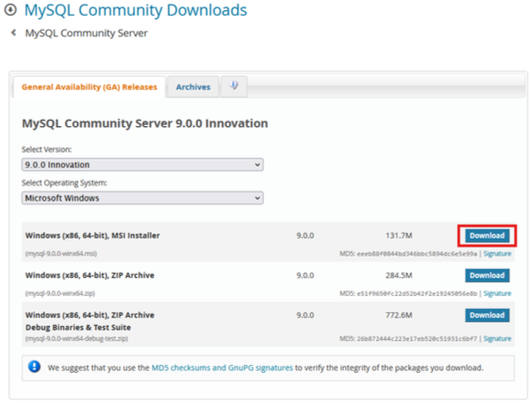Click the file name (mysql-9.0.0-winx64.zip)
Viewport: 532px width, 403px height.
tap(60, 293)
